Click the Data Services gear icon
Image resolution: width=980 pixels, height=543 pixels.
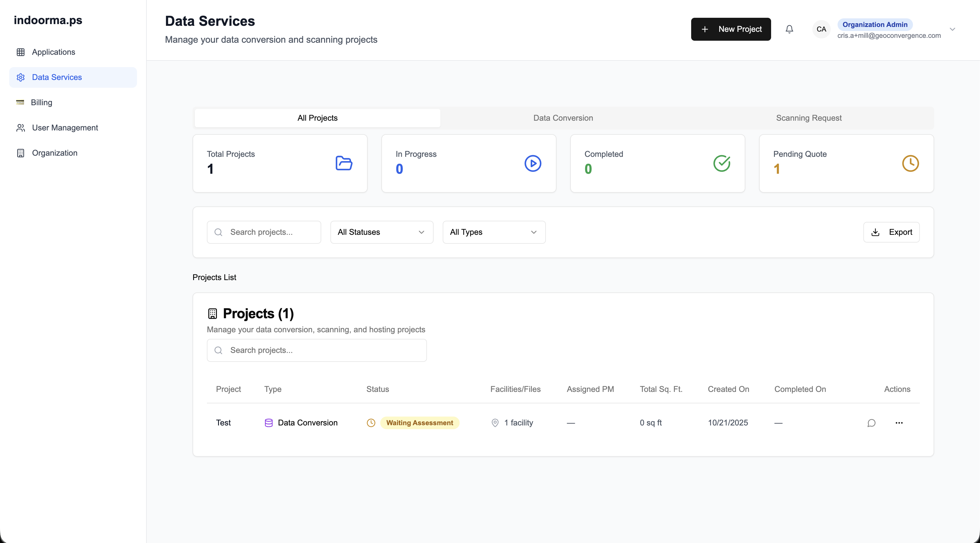21,77
